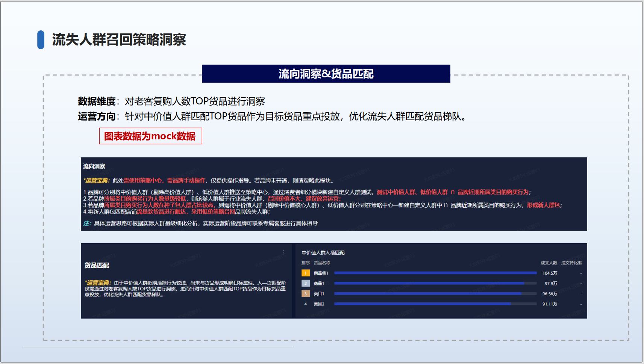The image size is (644, 364).
Task: Select the 类目2 progress bar
Action: pos(435,304)
